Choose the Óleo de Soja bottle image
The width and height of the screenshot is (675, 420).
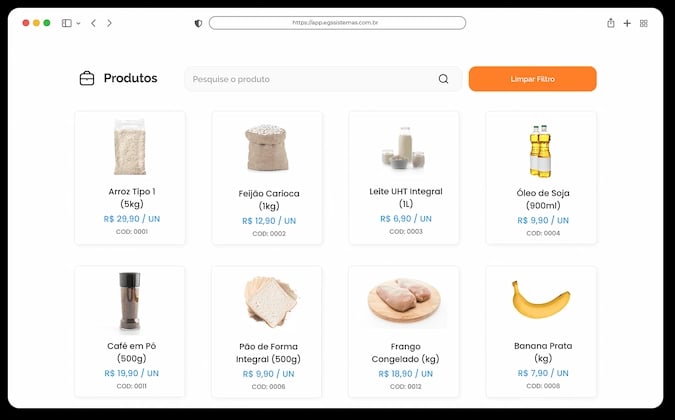[541, 151]
